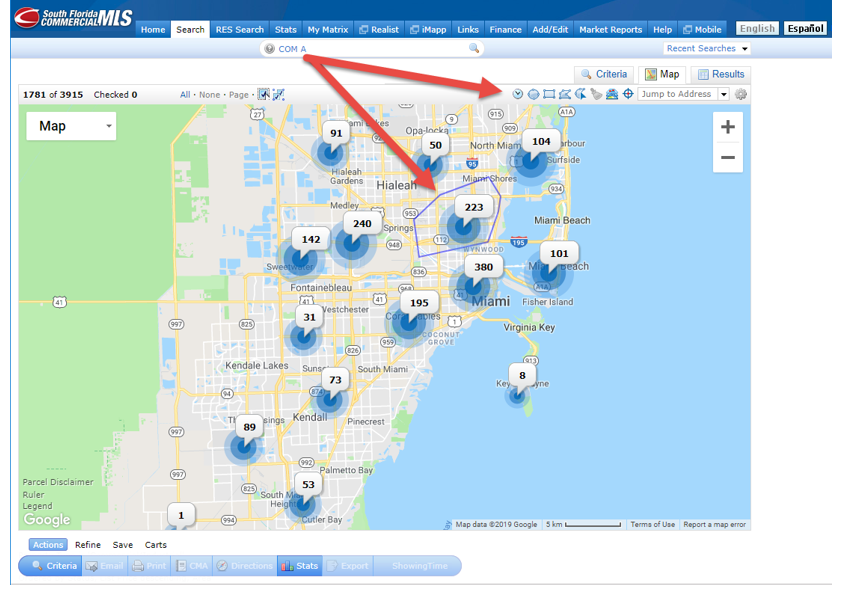Open My Matrix tab
Screen dimensions: 844x593
click(x=328, y=30)
